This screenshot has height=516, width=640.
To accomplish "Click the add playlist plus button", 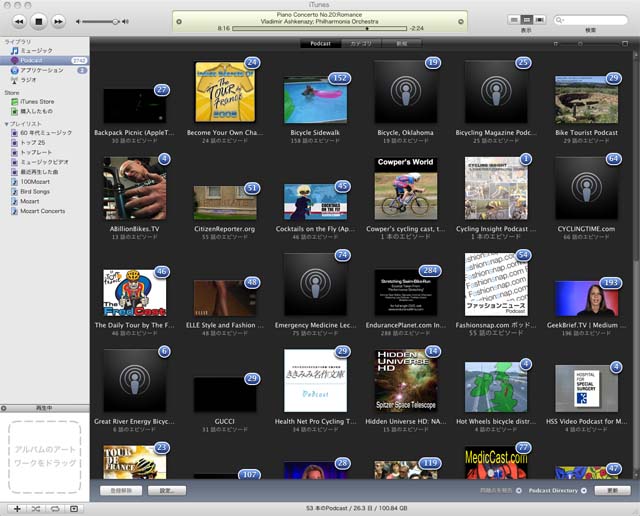I will [17, 509].
